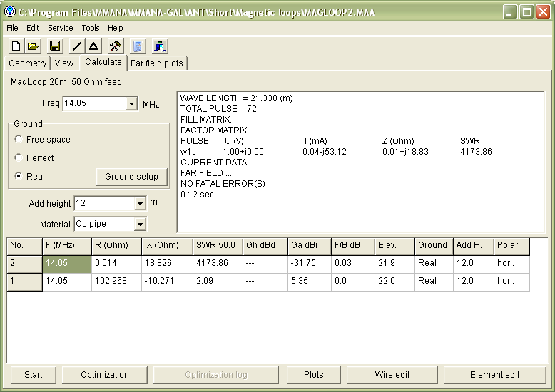Click the New file toolbar icon

[x=16, y=46]
